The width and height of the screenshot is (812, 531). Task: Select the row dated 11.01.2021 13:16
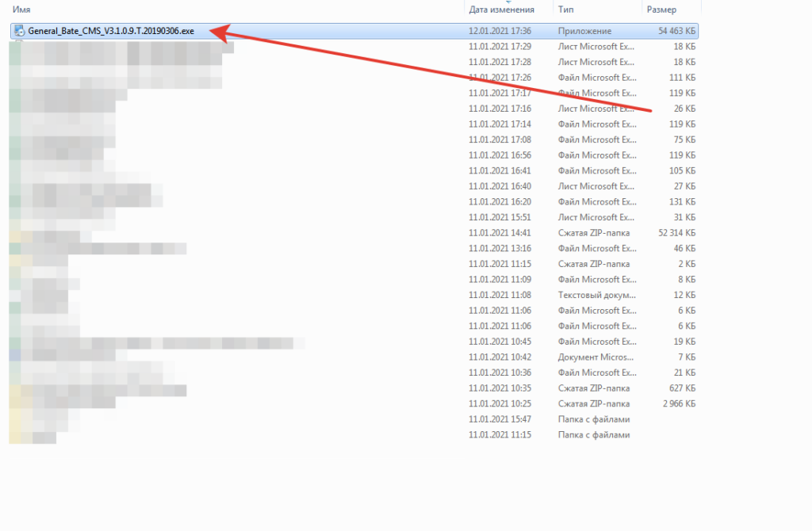(x=354, y=248)
